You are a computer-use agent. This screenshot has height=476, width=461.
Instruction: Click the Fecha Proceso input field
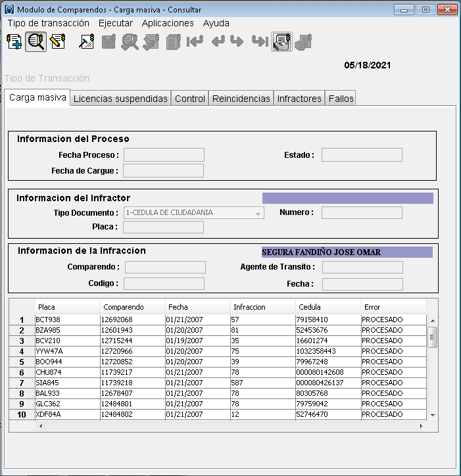point(164,155)
